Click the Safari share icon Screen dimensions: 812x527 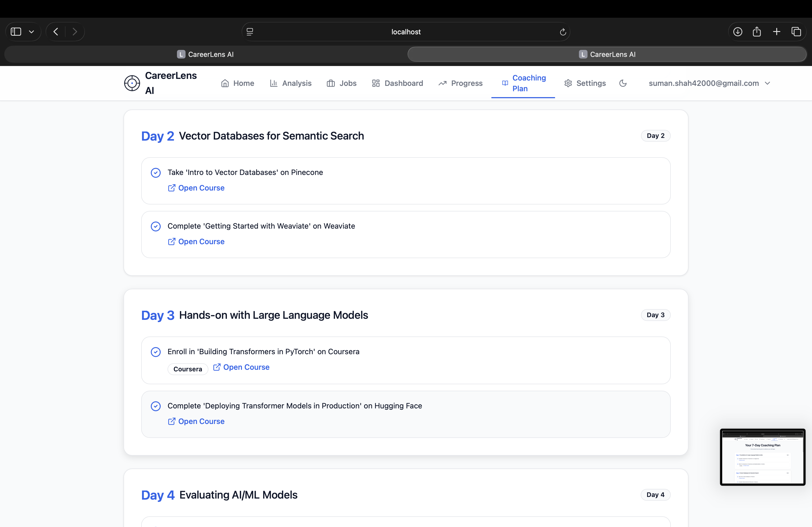(757, 32)
